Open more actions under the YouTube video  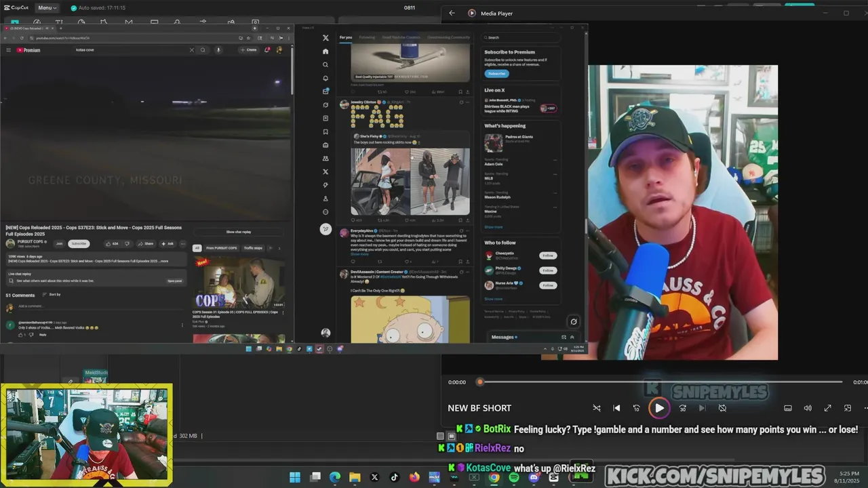click(182, 243)
